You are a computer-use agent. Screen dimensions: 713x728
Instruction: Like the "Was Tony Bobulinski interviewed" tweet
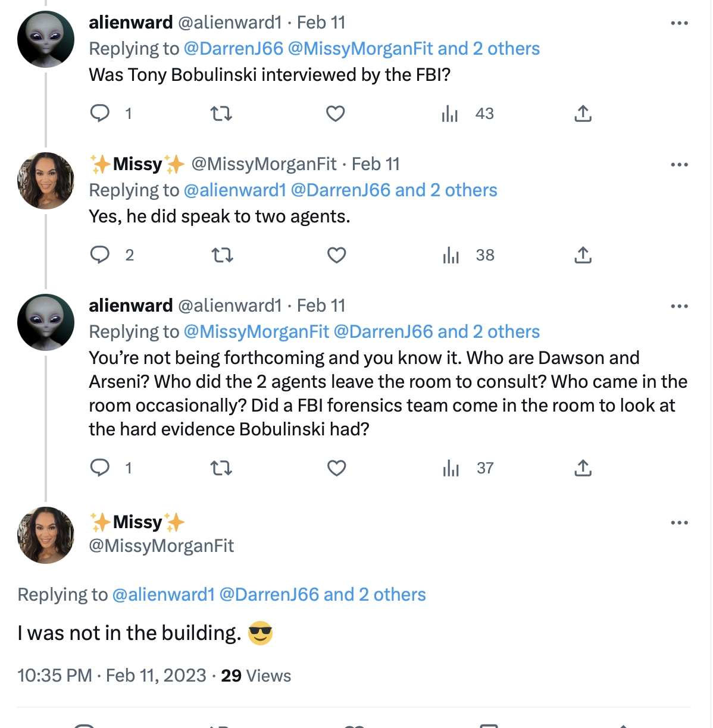[336, 113]
